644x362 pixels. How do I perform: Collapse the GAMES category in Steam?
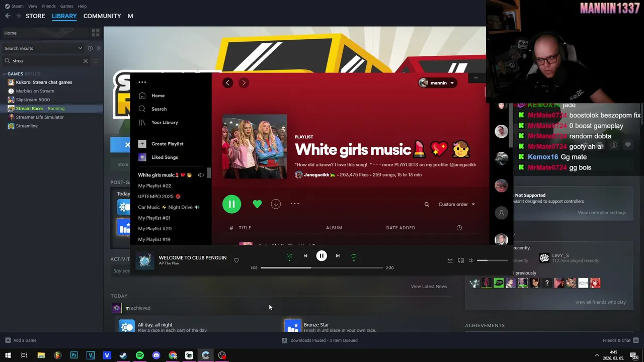click(4, 74)
